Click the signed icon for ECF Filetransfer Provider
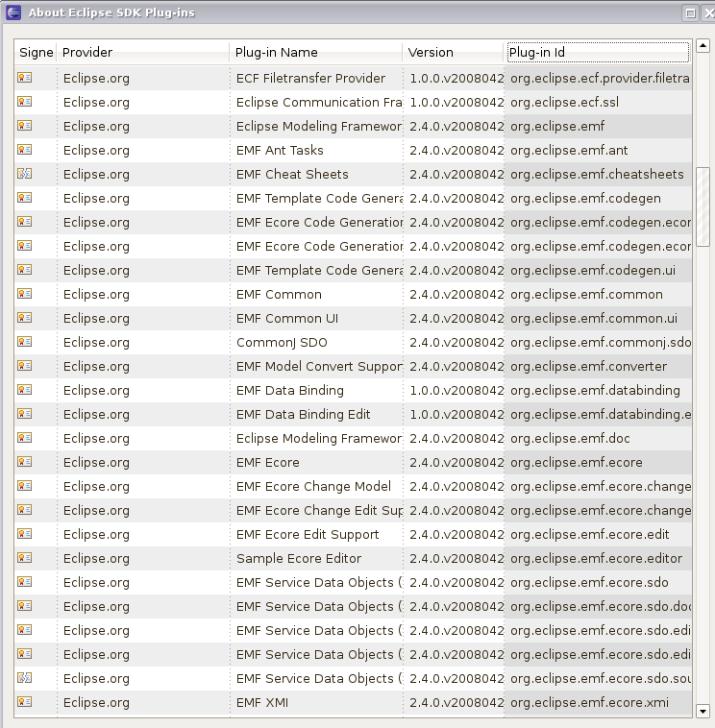This screenshot has height=728, width=715. tap(25, 78)
